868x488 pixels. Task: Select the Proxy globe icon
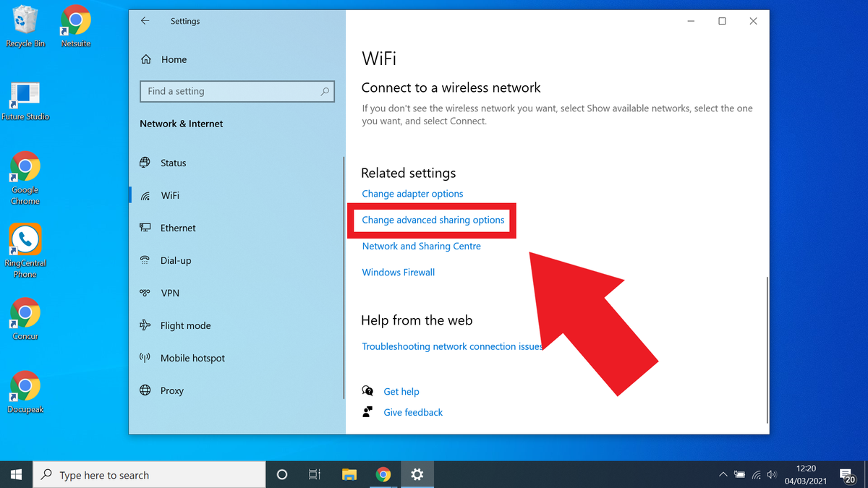pyautogui.click(x=145, y=390)
